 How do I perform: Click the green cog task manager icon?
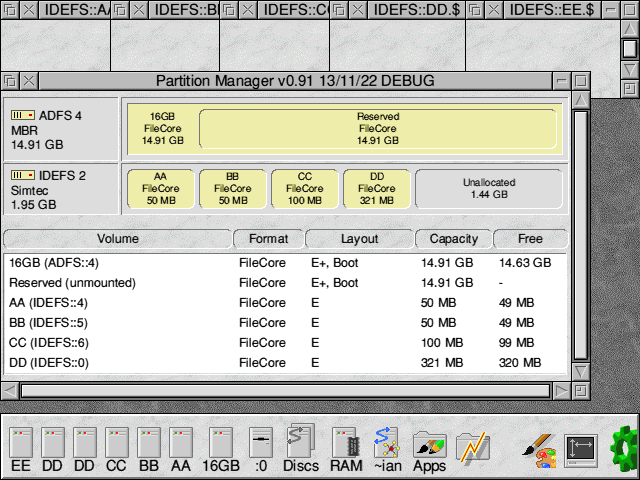pos(624,448)
